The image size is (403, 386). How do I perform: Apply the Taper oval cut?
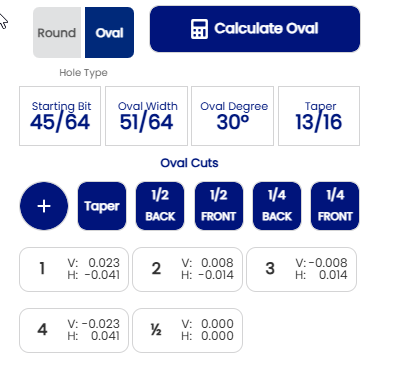102,206
